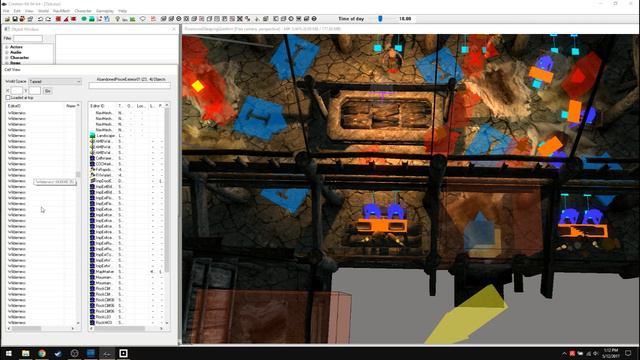Open the NavMesh menu
640x360 pixels.
pos(62,11)
